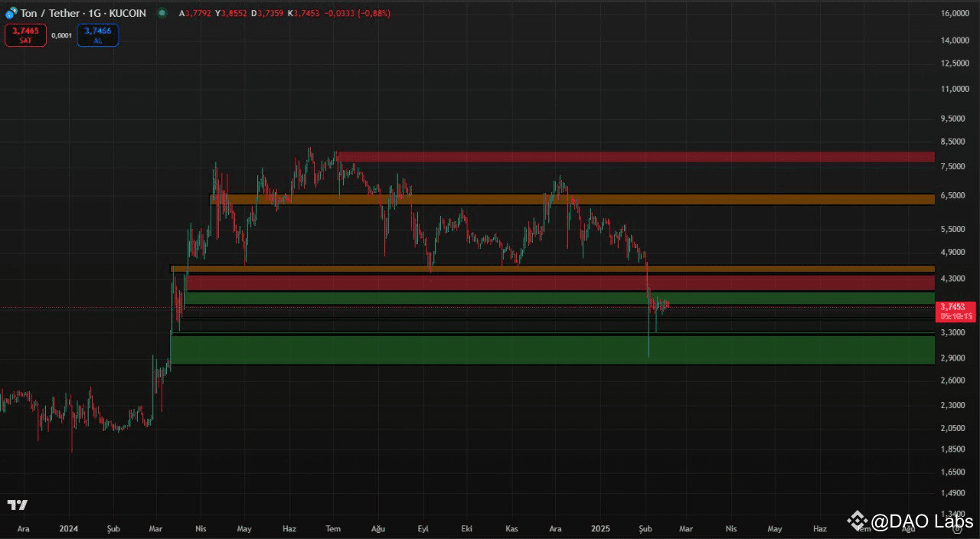Click the 16,0000 price axis label
The width and height of the screenshot is (980, 539).
tap(956, 14)
